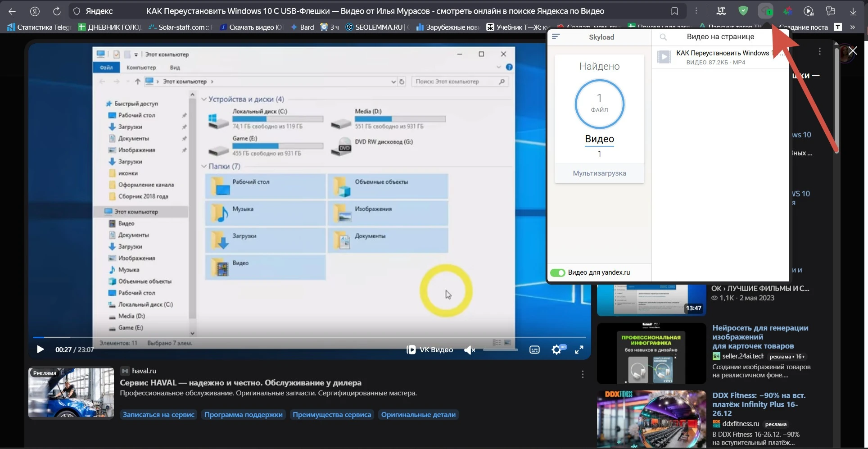This screenshot has width=868, height=449.
Task: Open the Статистика Teleg bookmark
Action: (x=40, y=27)
